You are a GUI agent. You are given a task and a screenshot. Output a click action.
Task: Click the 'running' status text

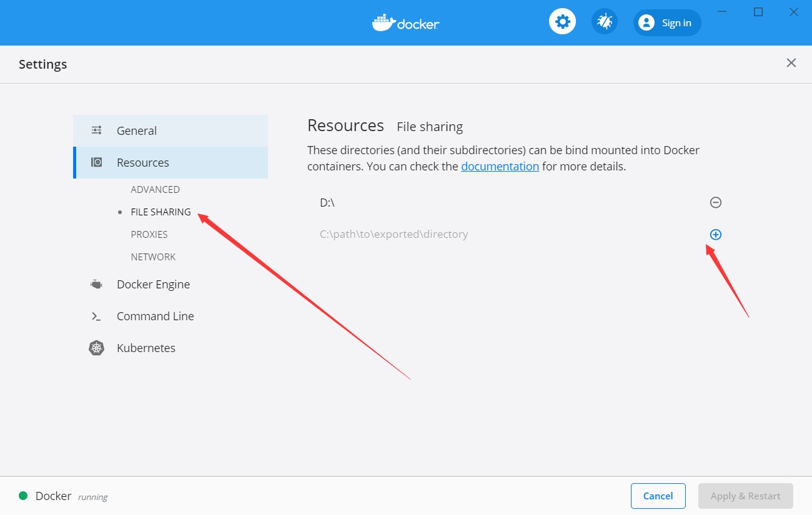[x=92, y=497]
